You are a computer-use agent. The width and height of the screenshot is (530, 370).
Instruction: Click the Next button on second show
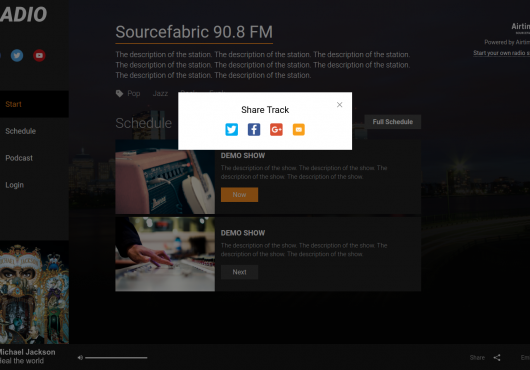239,272
